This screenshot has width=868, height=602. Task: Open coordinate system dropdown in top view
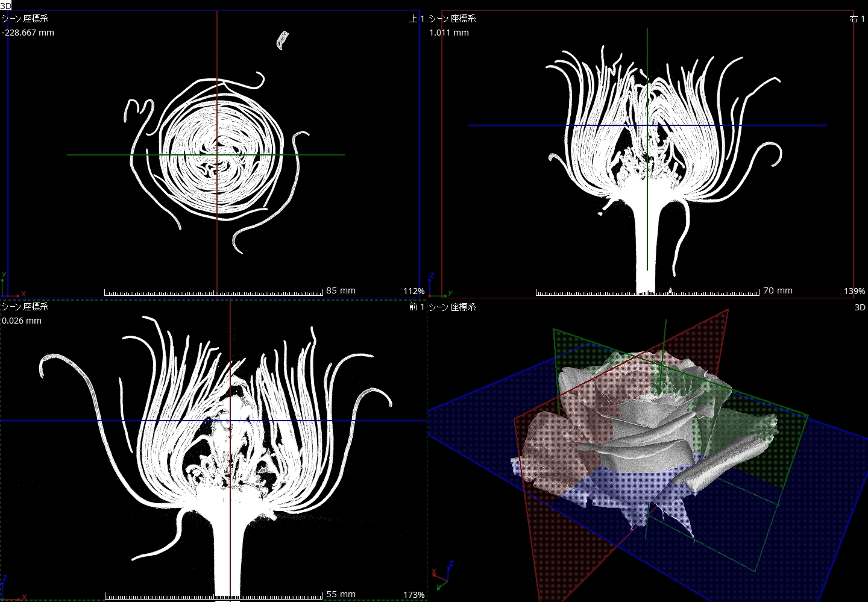point(25,19)
